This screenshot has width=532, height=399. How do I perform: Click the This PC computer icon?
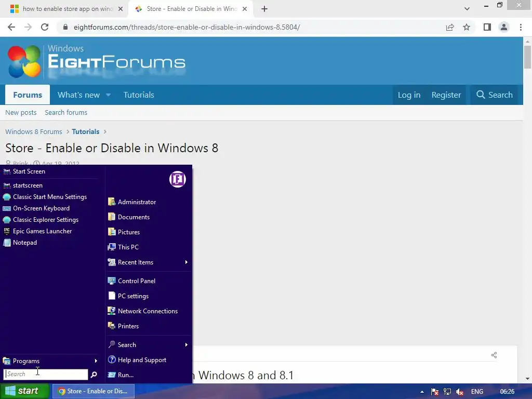tap(112, 247)
